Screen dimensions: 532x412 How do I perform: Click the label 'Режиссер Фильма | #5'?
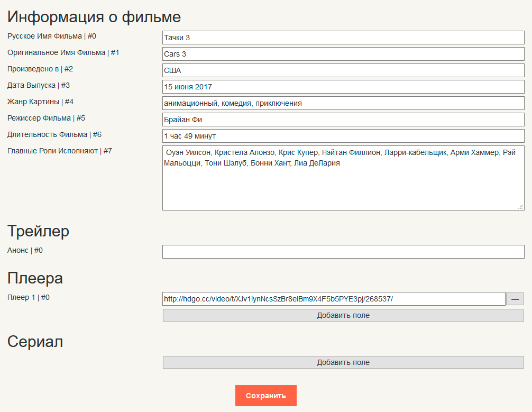(x=46, y=118)
